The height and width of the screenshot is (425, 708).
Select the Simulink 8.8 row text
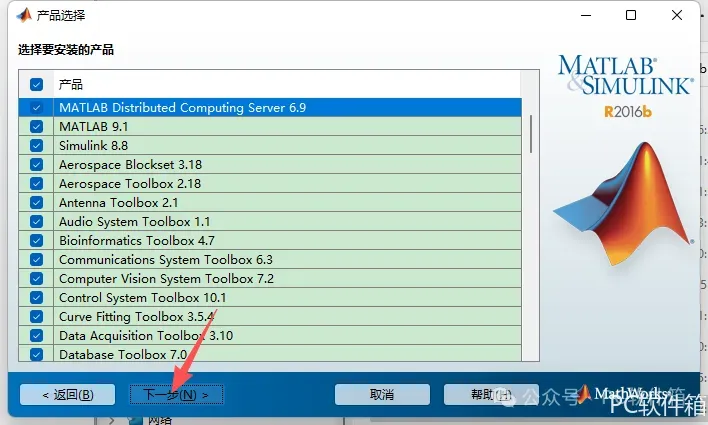point(93,145)
